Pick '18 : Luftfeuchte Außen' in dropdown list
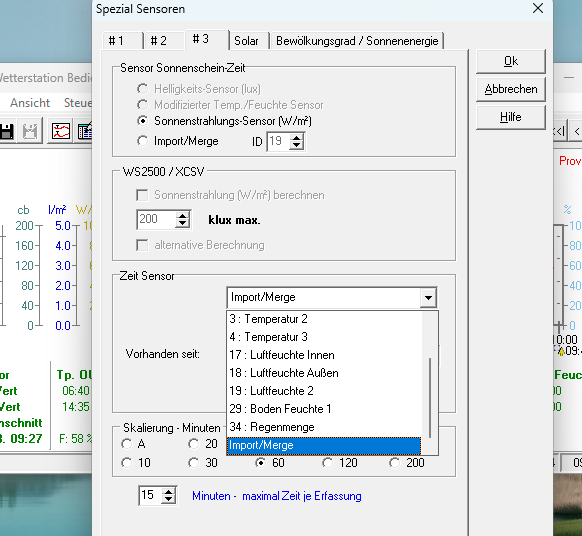 point(324,373)
